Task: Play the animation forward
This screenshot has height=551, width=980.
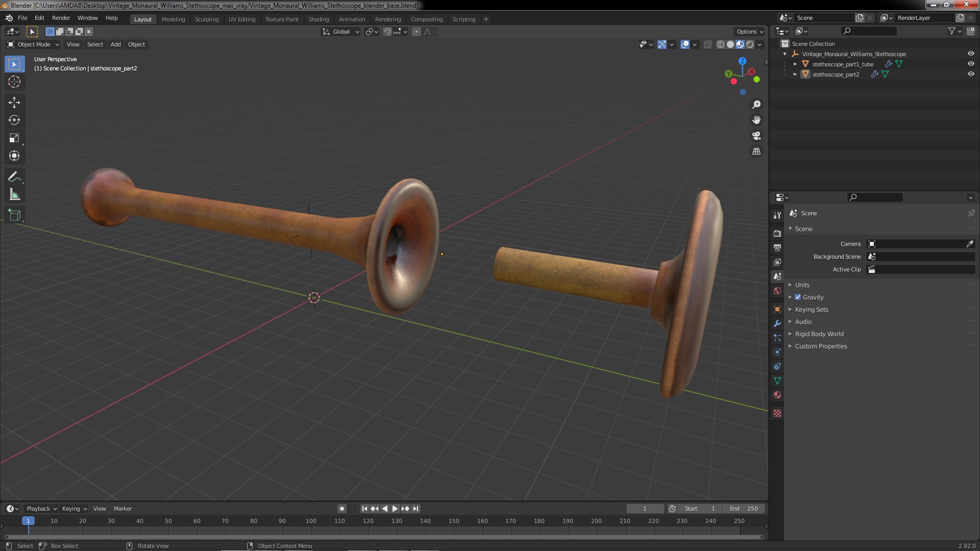Action: 395,509
